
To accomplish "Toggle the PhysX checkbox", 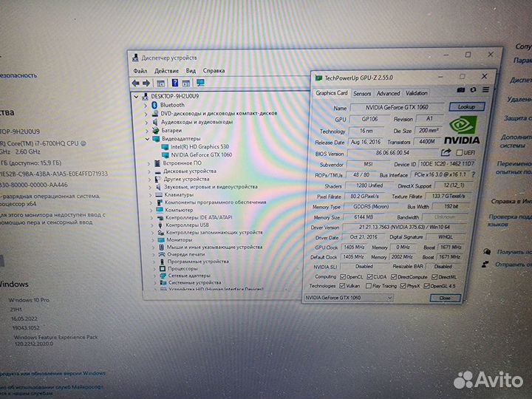I will (x=403, y=286).
